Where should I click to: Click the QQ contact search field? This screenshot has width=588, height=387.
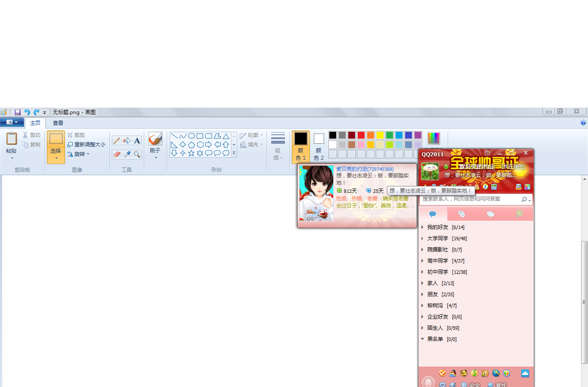(x=469, y=199)
